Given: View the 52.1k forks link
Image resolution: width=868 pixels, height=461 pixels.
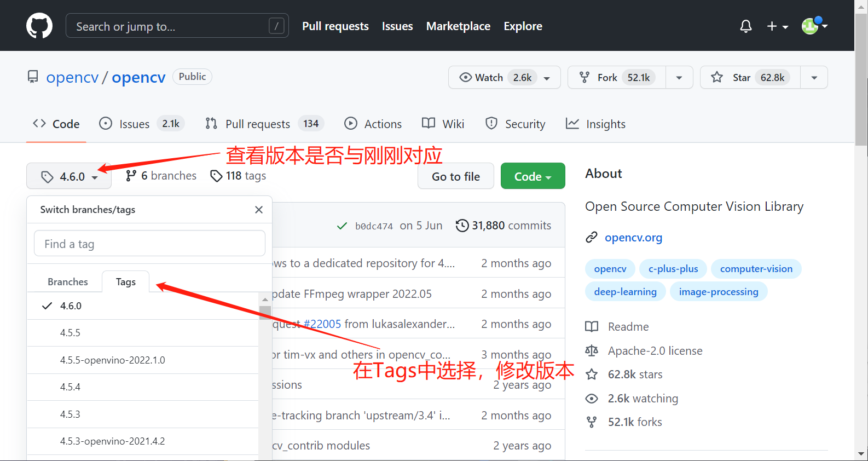Looking at the screenshot, I should coord(624,422).
